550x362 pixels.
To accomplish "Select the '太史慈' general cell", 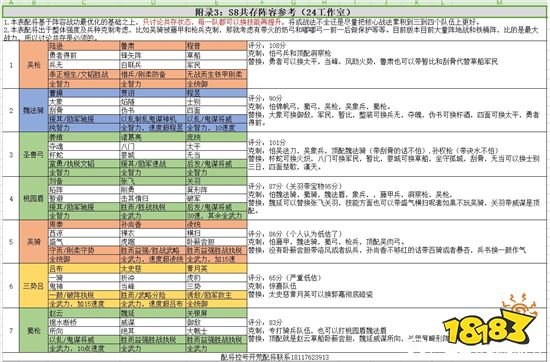I will [x=152, y=269].
